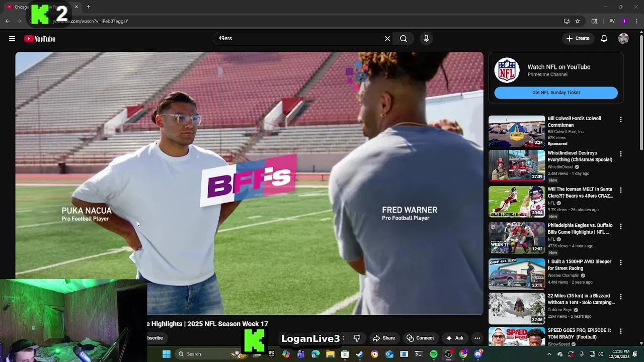
Task: Open Outlook from the taskbar
Action: click(389, 354)
